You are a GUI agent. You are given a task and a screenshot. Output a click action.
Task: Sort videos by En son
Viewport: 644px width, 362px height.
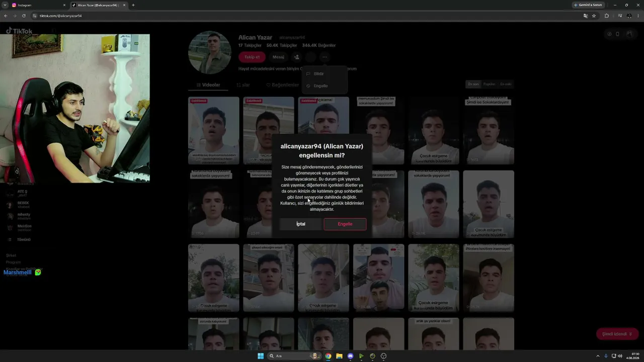[x=473, y=84]
